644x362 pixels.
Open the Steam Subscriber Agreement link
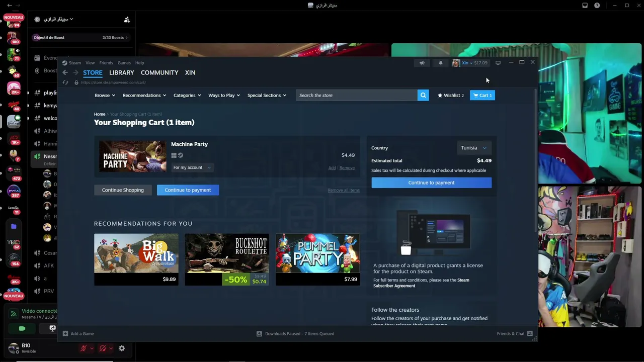click(421, 283)
